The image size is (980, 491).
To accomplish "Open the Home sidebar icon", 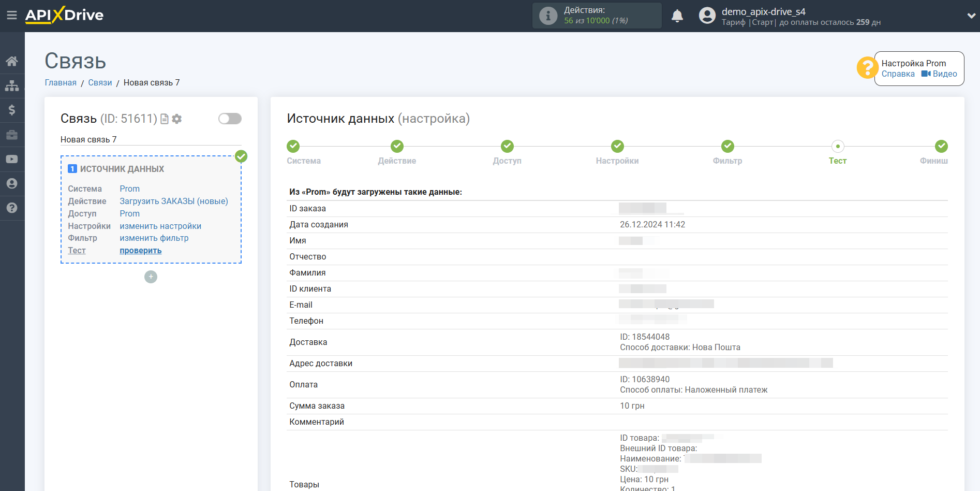I will click(x=12, y=61).
